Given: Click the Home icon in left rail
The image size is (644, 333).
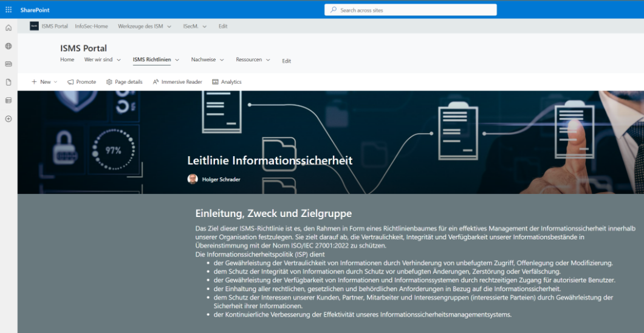Looking at the screenshot, I should click(9, 28).
